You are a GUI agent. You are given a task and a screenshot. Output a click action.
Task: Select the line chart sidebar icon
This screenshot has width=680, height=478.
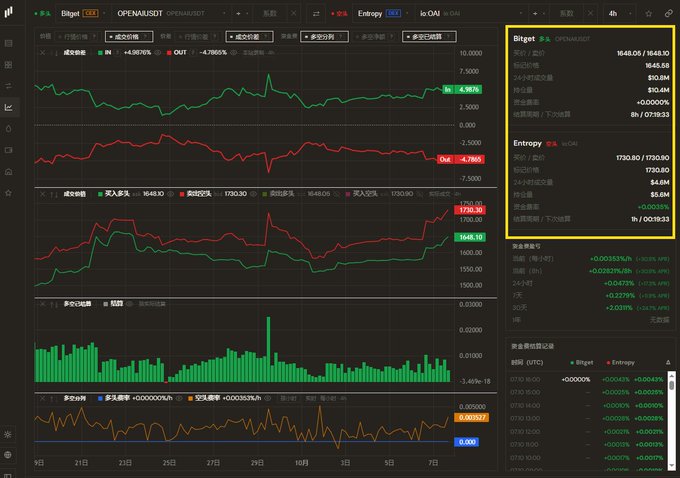click(8, 107)
